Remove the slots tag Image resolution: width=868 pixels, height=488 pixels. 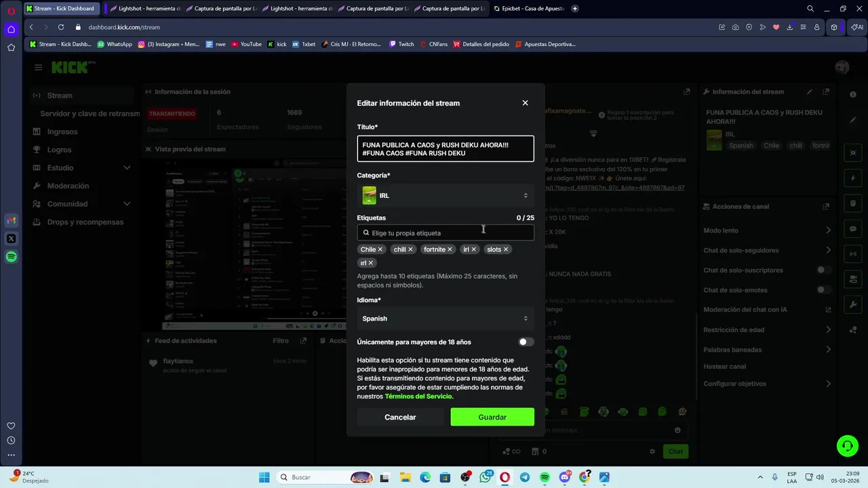pyautogui.click(x=506, y=249)
